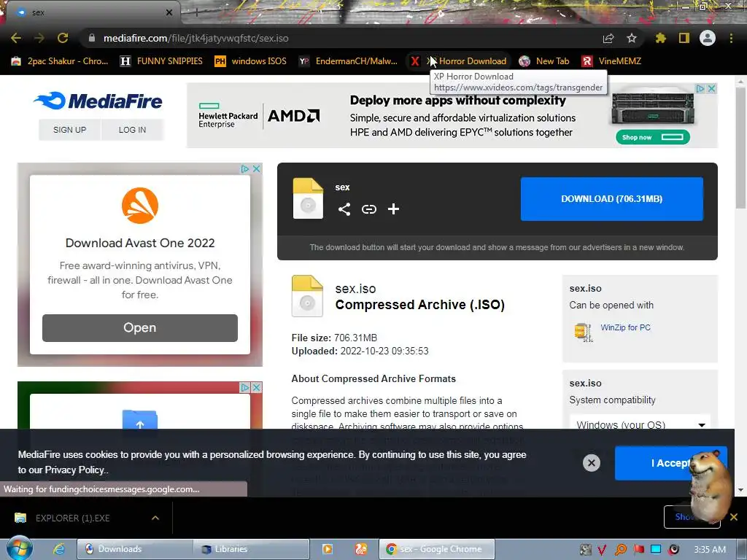Close the Avast One ad
Image resolution: width=747 pixels, height=560 pixels.
tap(257, 169)
